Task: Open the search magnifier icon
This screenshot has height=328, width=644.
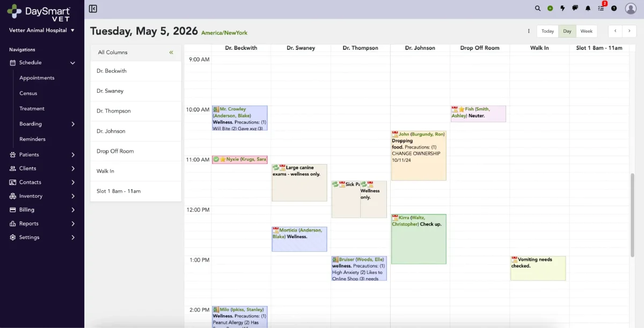Action: pos(538,9)
